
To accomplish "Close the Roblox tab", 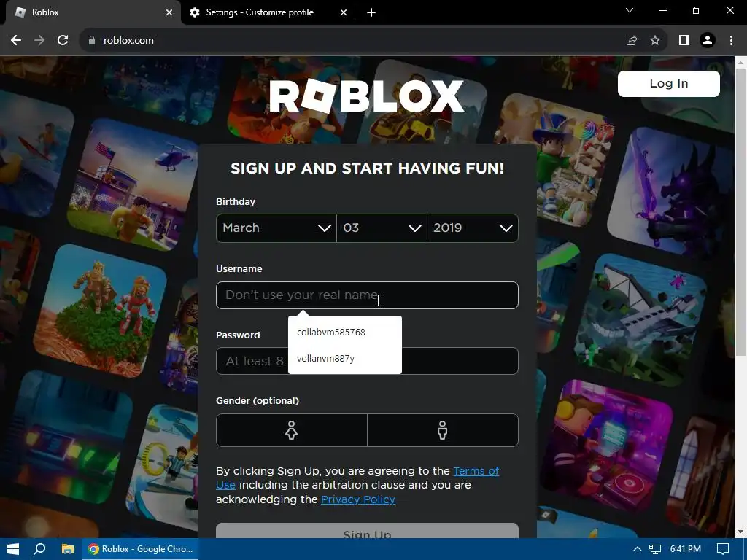I will (x=169, y=12).
